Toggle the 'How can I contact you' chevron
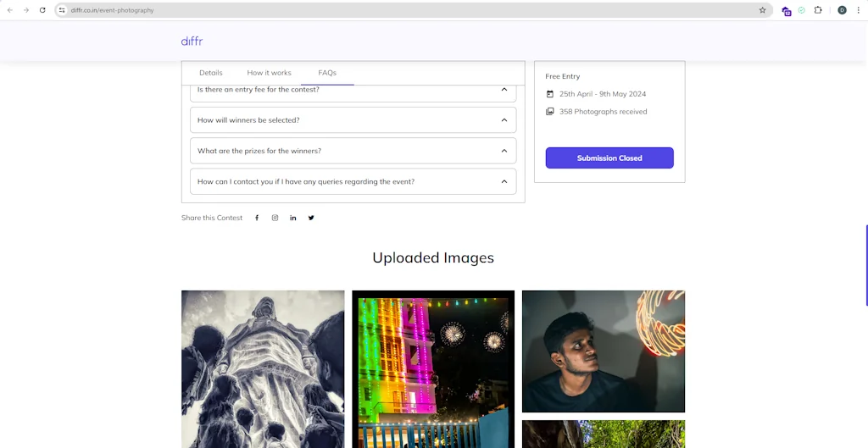868x448 pixels. tap(504, 181)
